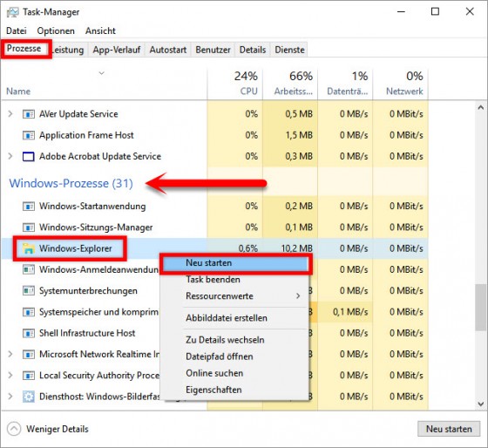Expand the Local Security Authority Process row

point(10,376)
